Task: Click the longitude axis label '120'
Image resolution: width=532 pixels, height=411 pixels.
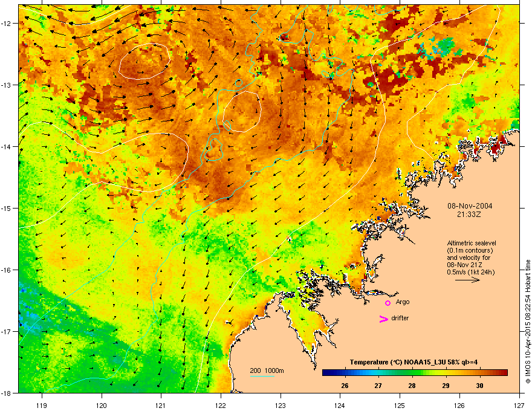Action: [102, 405]
